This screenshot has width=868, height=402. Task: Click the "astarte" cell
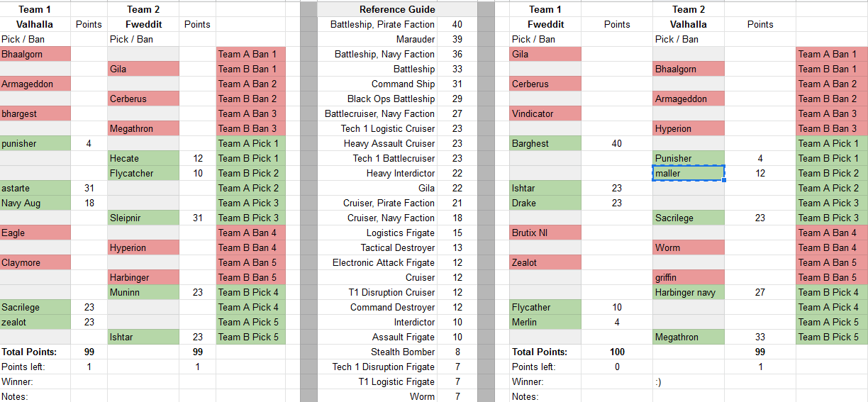(x=35, y=188)
